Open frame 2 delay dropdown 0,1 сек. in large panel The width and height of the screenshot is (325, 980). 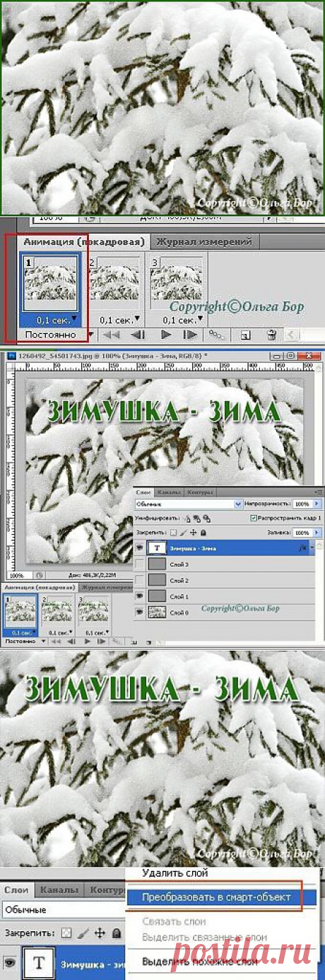(x=119, y=320)
